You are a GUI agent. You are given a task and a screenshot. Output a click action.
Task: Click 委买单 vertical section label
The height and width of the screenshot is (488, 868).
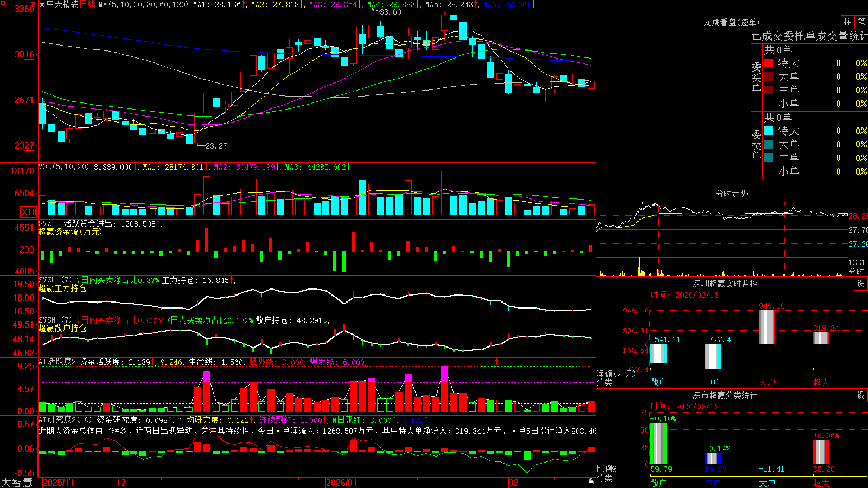756,77
